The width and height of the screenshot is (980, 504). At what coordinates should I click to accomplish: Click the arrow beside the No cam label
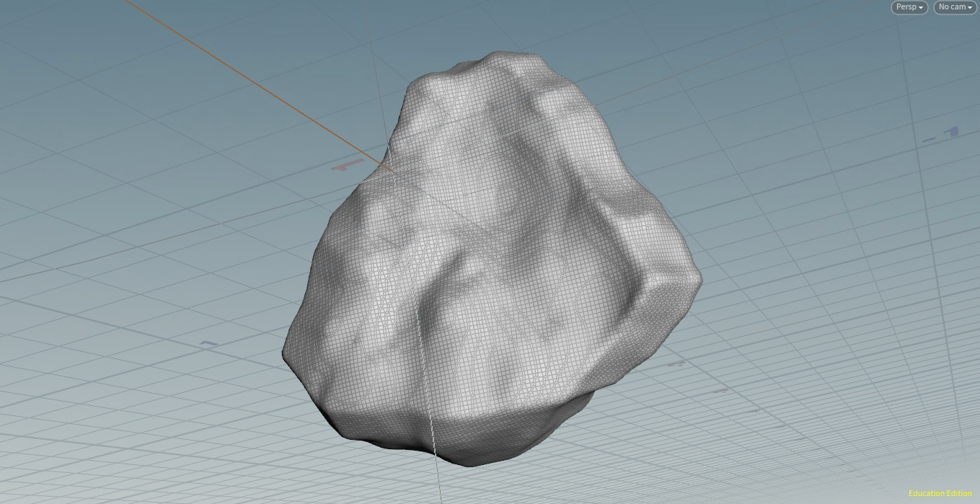[x=970, y=8]
